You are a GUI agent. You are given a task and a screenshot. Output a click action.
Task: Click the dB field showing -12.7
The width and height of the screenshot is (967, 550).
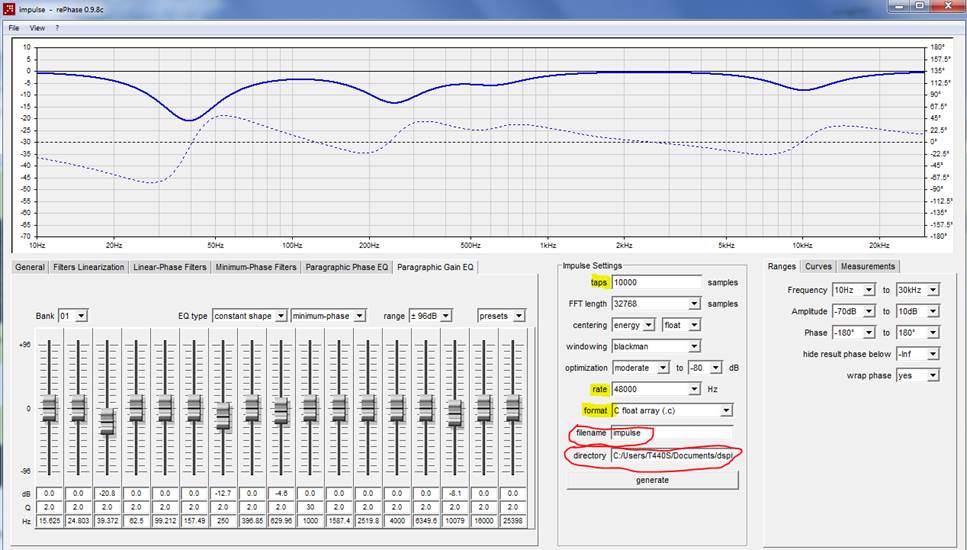(223, 493)
